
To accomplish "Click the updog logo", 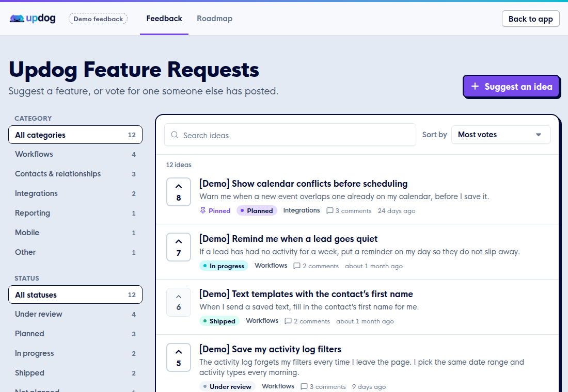I will [x=33, y=18].
